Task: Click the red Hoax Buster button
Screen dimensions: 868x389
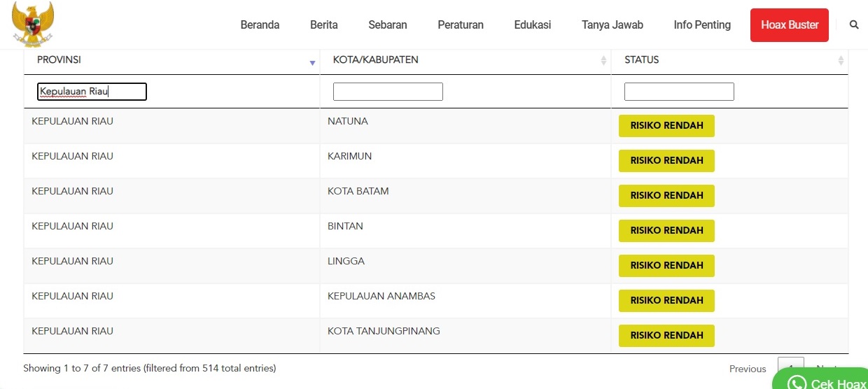Action: click(x=790, y=25)
